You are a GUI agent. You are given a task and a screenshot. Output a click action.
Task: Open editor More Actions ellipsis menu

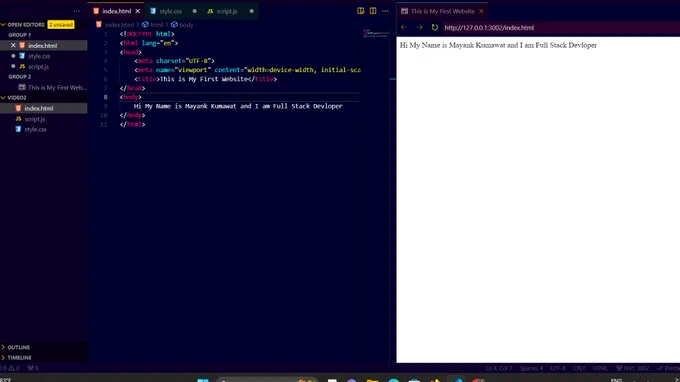click(x=385, y=11)
